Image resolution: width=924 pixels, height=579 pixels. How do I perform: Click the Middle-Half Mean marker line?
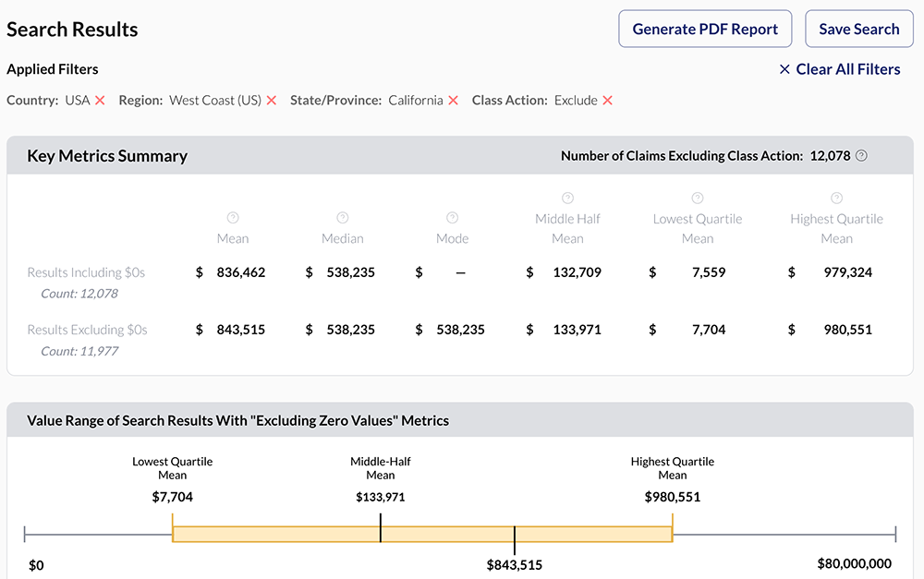pyautogui.click(x=381, y=534)
